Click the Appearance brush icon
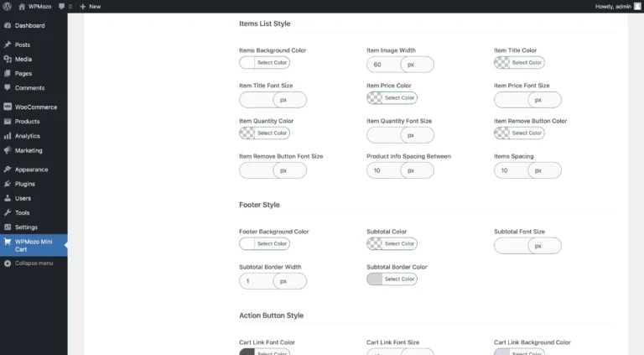 (x=8, y=170)
